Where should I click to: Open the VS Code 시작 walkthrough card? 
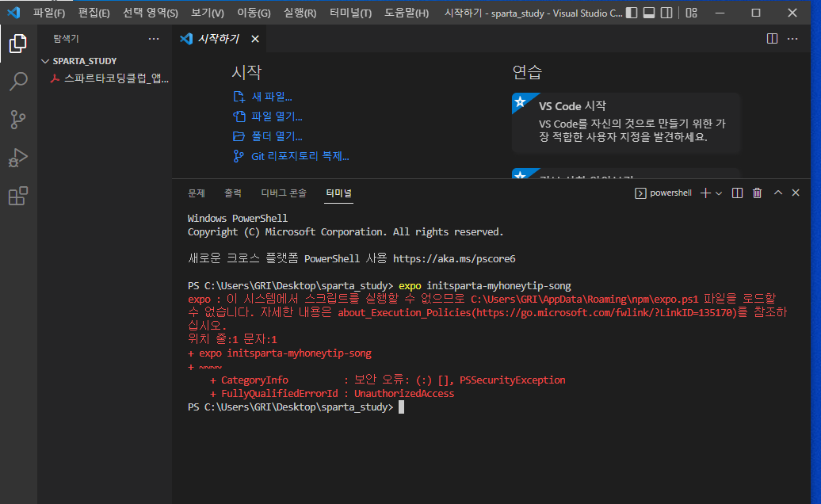coord(626,123)
